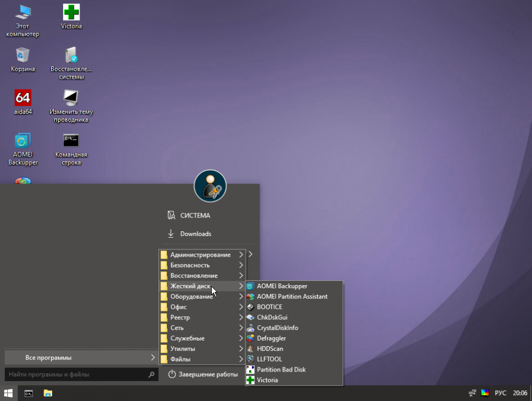The height and width of the screenshot is (401, 532).
Task: Click the user avatar picture in Start menu
Action: coord(210,186)
